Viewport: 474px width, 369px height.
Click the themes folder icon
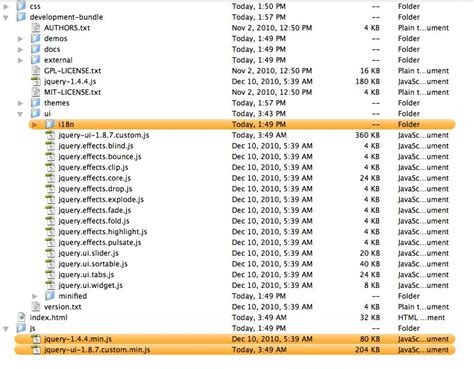(35, 102)
